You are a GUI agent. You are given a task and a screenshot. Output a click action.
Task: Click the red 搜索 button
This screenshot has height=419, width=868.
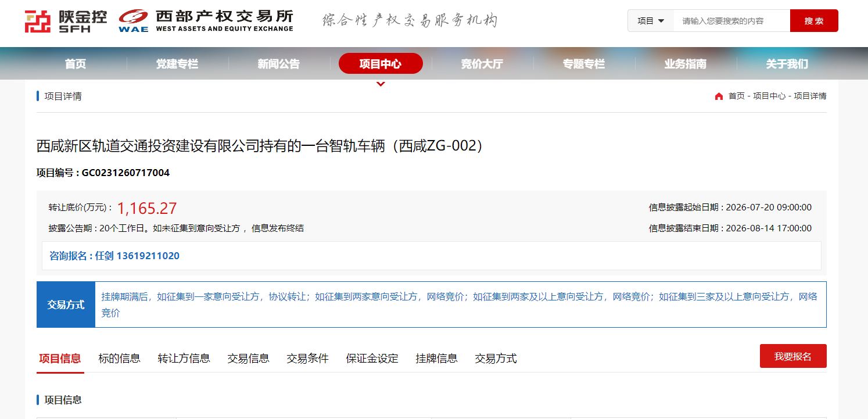point(814,21)
